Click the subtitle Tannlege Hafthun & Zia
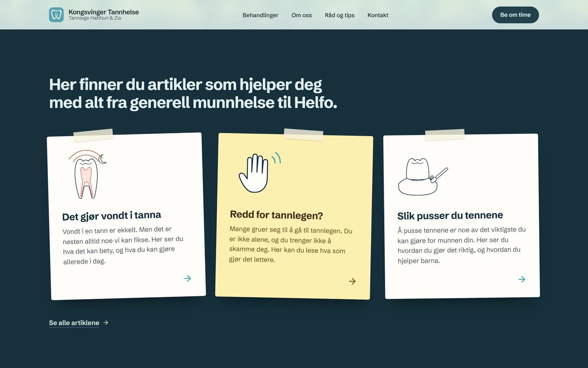 tap(95, 18)
